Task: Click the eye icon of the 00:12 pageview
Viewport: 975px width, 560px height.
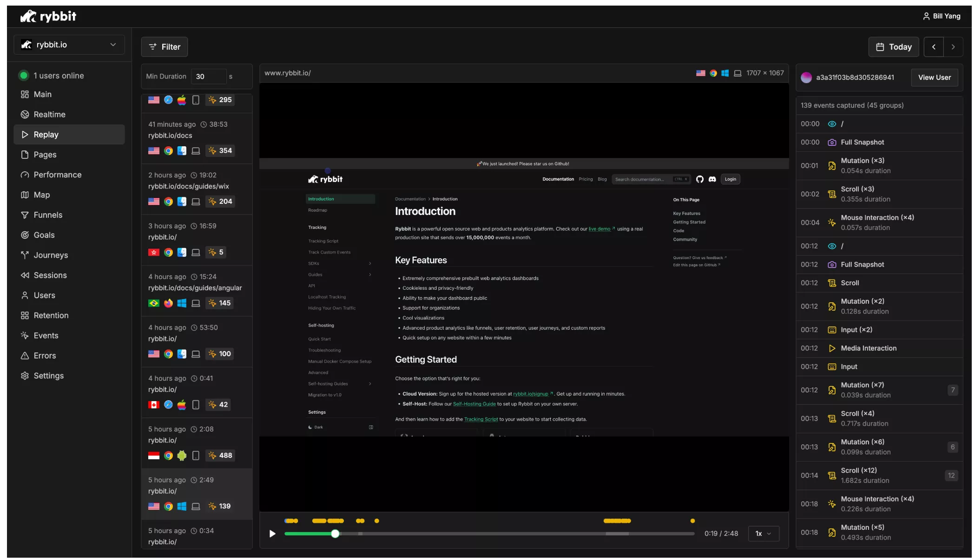Action: (x=832, y=246)
